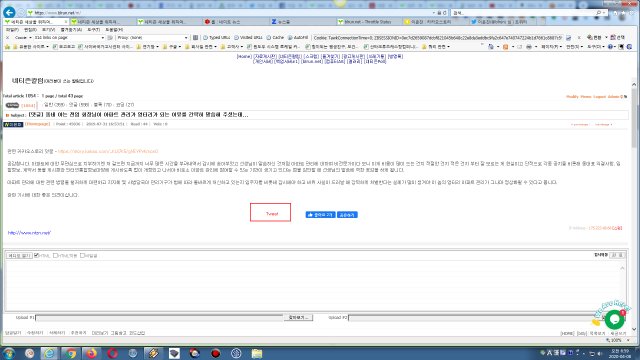640x360 pixels.
Task: Open the File (파일) menu
Action: coord(12,30)
